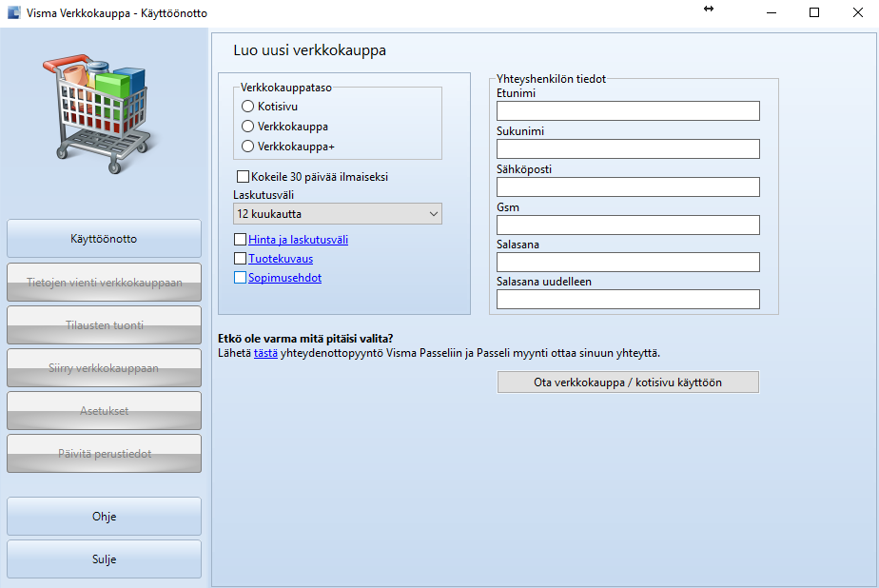Follow the tästä contact request link
The height and width of the screenshot is (588, 879).
(265, 353)
